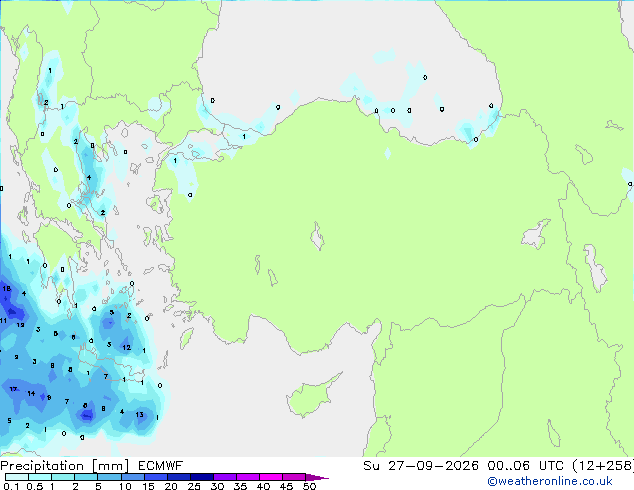Click the legend label 50

click(x=309, y=486)
